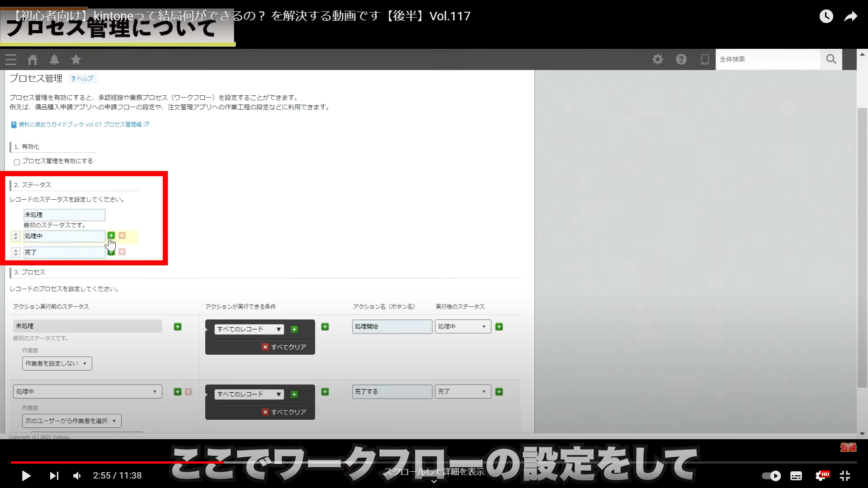Toggle YouTube autoplay switch
The height and width of the screenshot is (488, 868).
(771, 475)
